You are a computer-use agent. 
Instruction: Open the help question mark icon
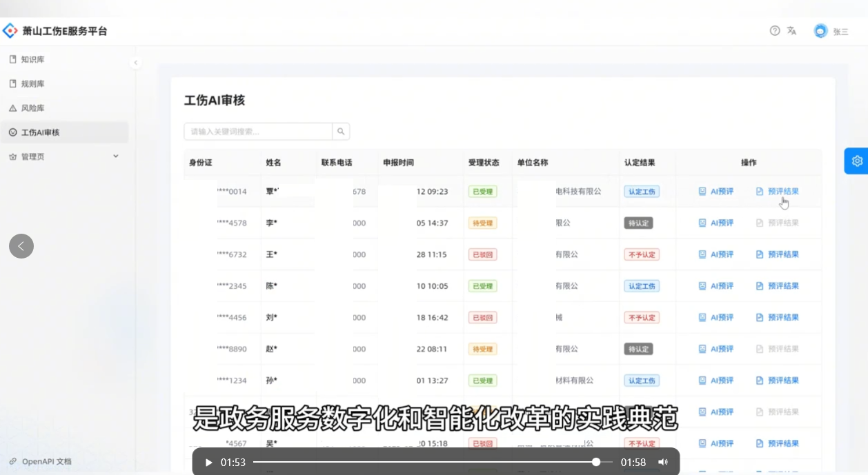point(775,31)
